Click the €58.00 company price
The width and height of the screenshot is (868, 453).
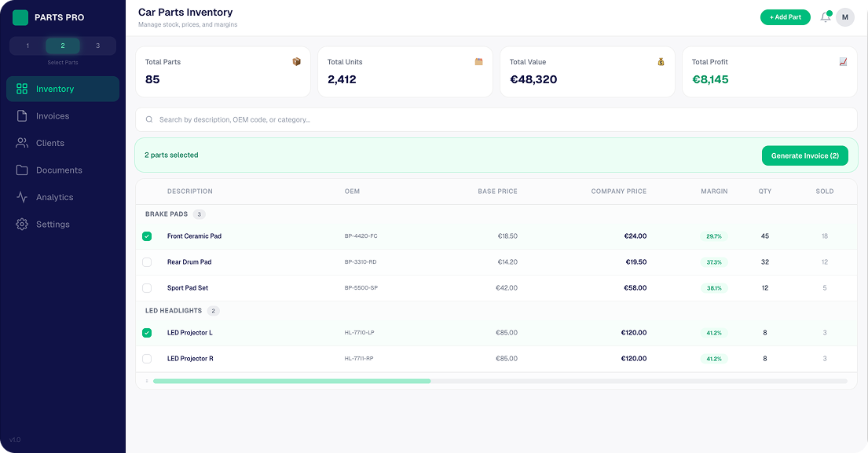[x=635, y=288]
